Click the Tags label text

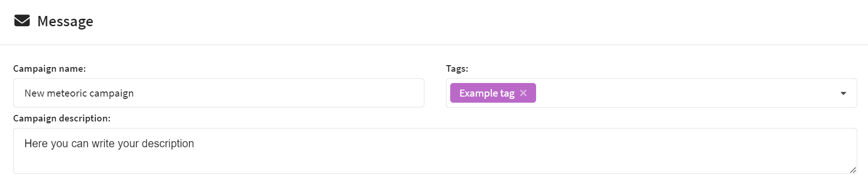click(457, 68)
